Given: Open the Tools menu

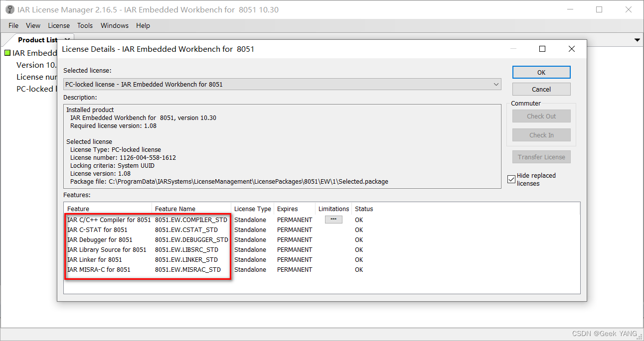Looking at the screenshot, I should 85,25.
